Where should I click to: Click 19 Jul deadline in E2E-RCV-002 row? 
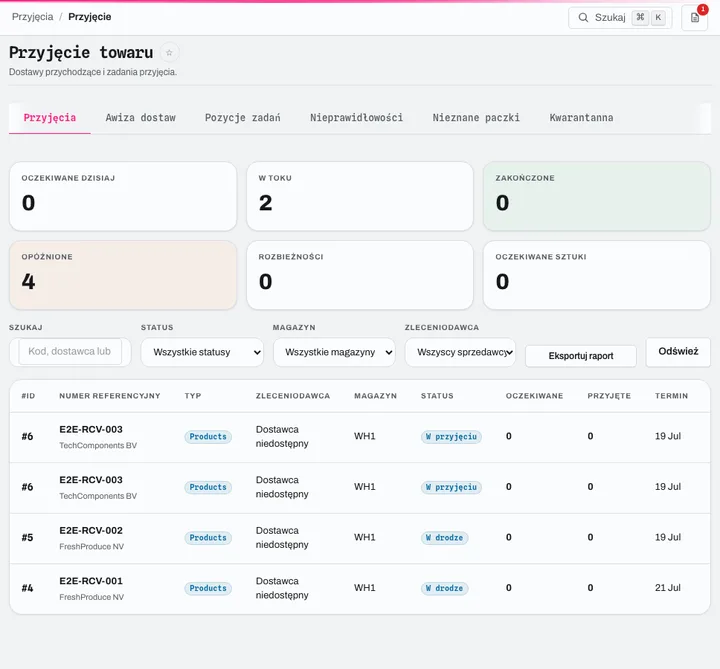(668, 537)
